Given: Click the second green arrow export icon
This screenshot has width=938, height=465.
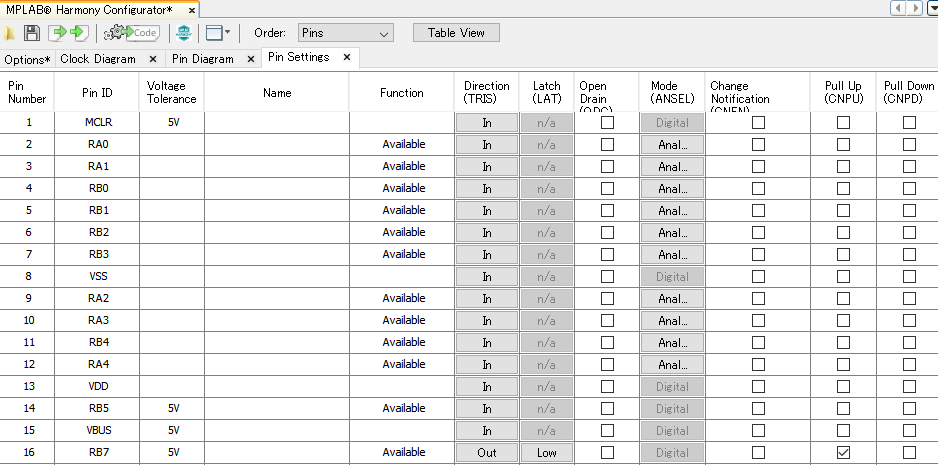Looking at the screenshot, I should 79,33.
